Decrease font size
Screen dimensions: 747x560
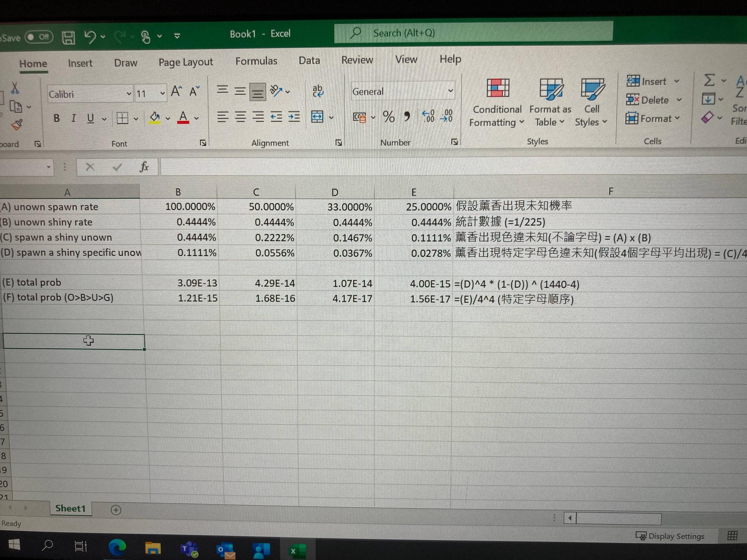[194, 91]
